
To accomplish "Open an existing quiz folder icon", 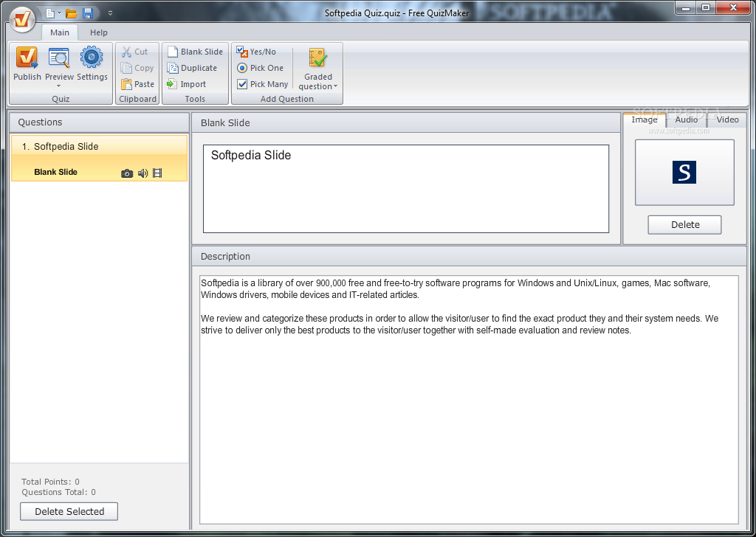I will [x=72, y=13].
